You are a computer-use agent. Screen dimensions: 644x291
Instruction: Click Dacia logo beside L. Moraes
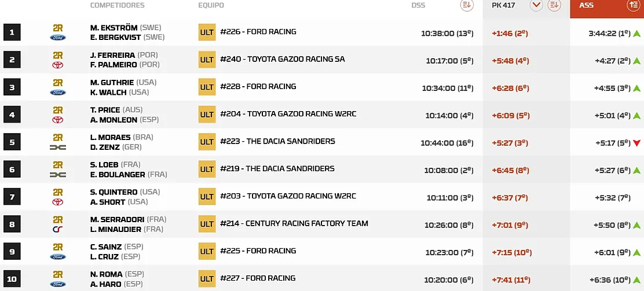click(x=58, y=147)
